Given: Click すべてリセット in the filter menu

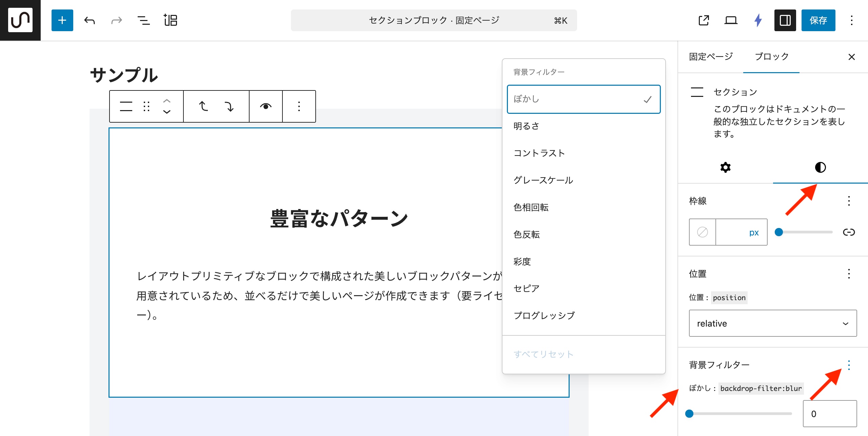Looking at the screenshot, I should coord(543,354).
